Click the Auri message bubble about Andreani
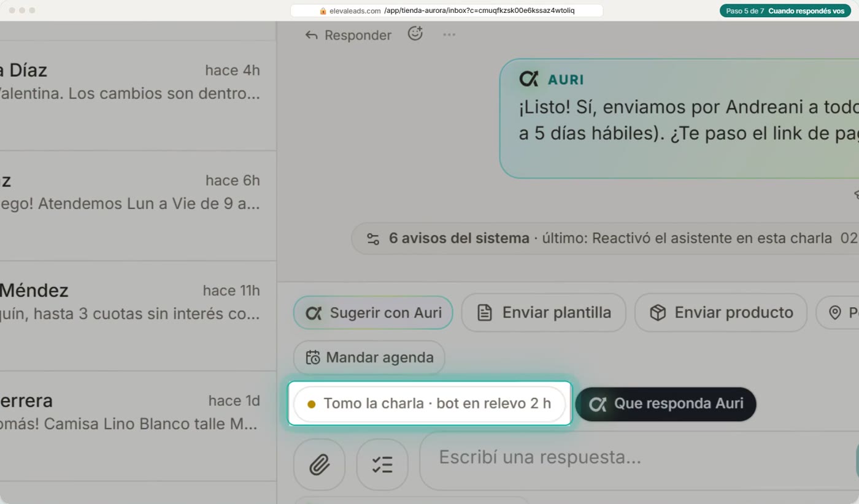Viewport: 859px width, 504px height. [x=679, y=118]
